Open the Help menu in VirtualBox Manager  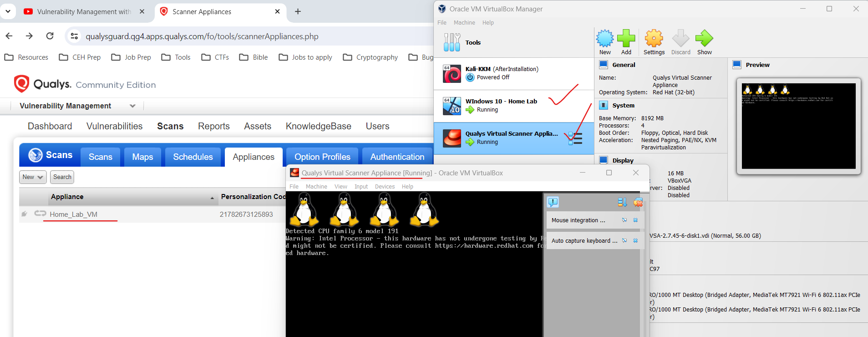coord(488,23)
